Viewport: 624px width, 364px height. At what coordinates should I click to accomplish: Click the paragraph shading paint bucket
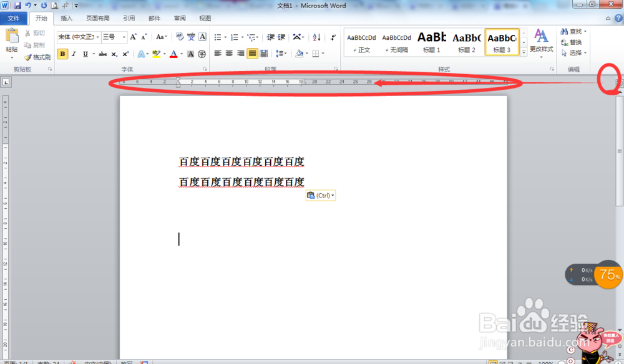pyautogui.click(x=300, y=54)
